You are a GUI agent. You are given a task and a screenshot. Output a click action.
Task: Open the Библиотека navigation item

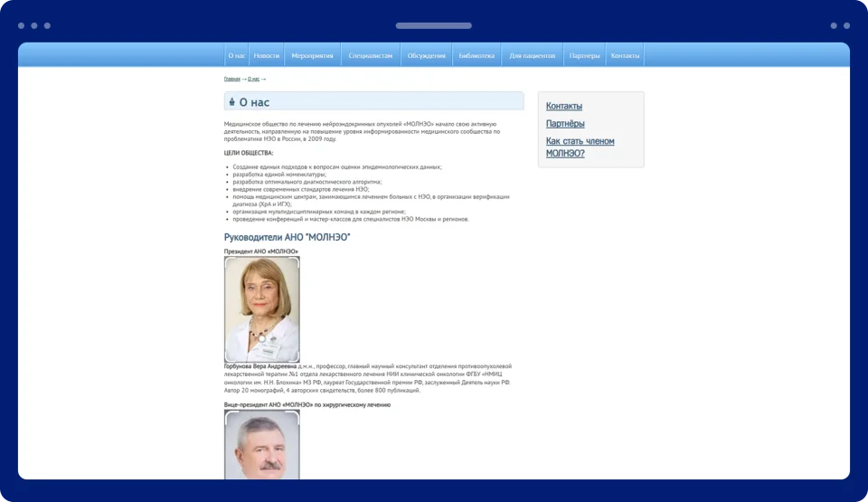click(476, 55)
